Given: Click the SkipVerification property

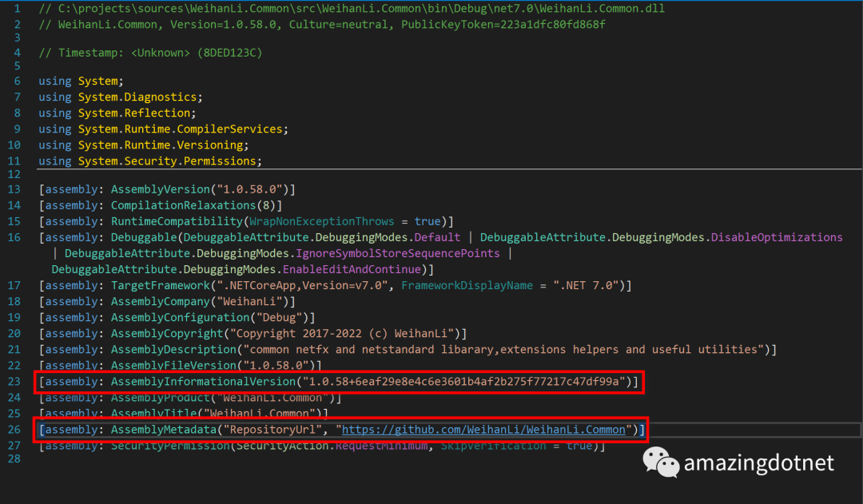Looking at the screenshot, I should (494, 445).
